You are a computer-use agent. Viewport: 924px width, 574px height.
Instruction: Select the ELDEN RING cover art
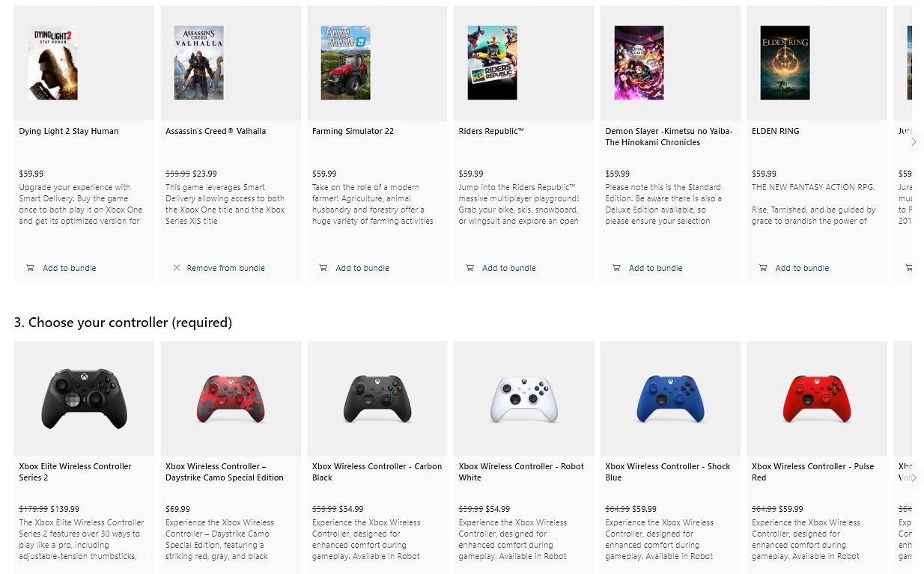point(785,63)
